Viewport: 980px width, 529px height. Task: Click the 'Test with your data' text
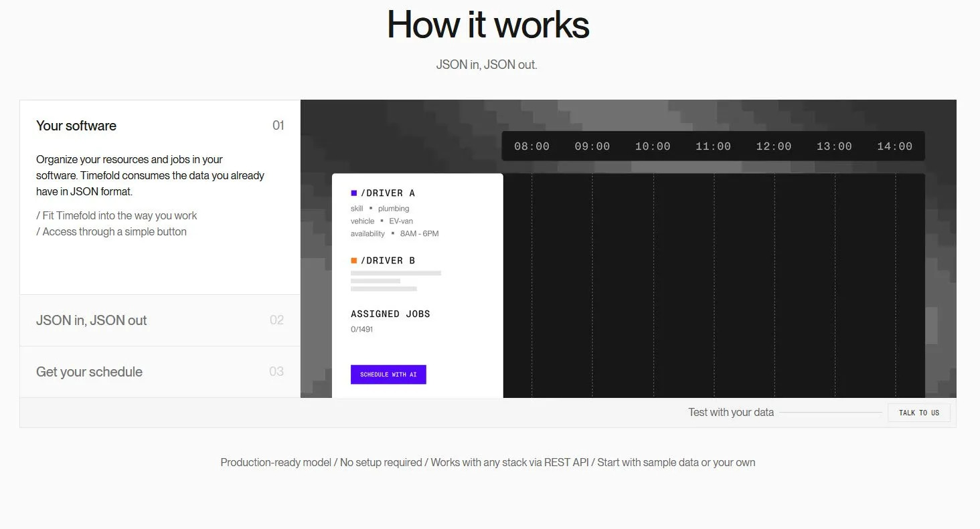click(x=731, y=413)
